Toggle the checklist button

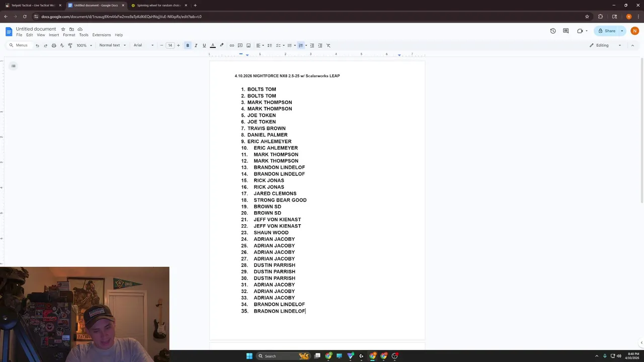[278, 45]
